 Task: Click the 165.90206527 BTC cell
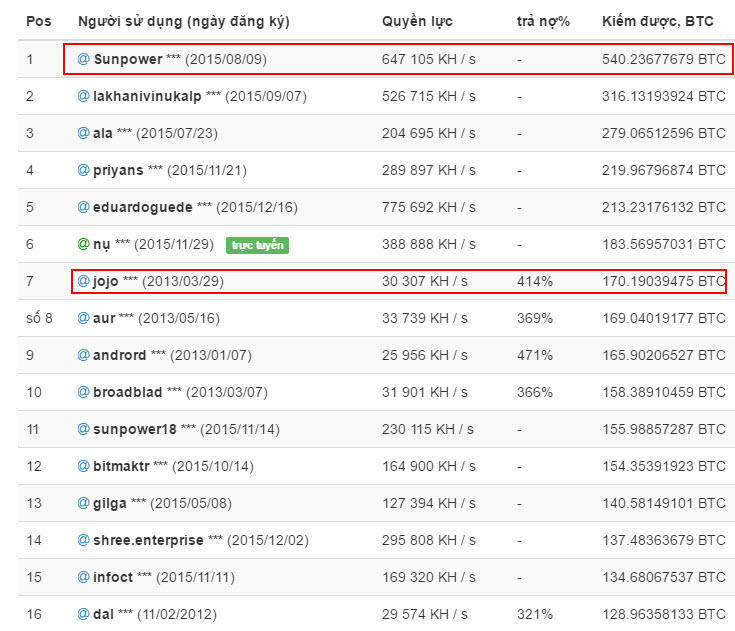(x=664, y=355)
